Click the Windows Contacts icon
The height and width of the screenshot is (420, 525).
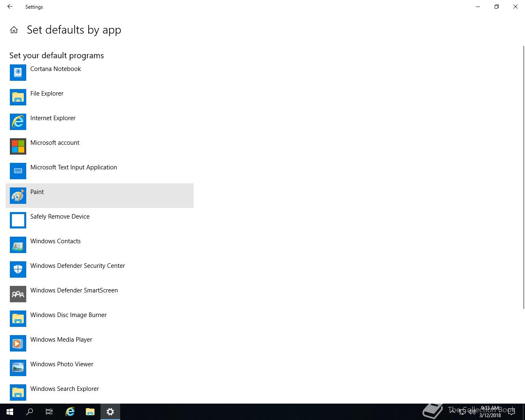(x=18, y=245)
